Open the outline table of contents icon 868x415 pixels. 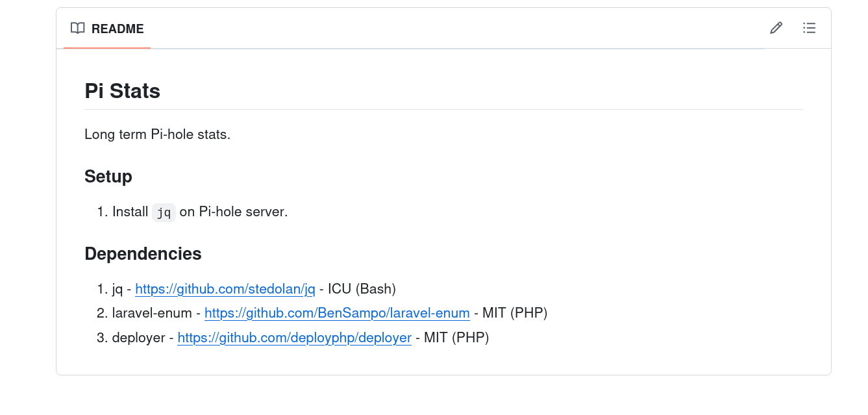809,28
